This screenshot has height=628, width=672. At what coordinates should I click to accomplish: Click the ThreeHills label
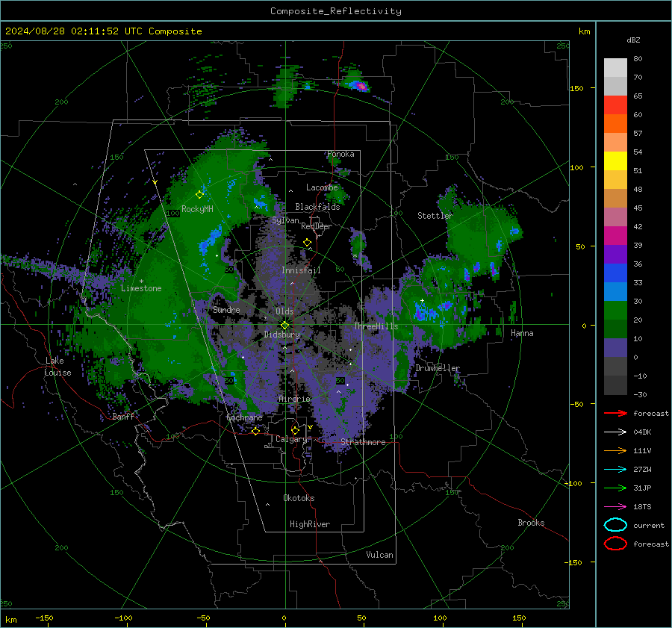(376, 326)
